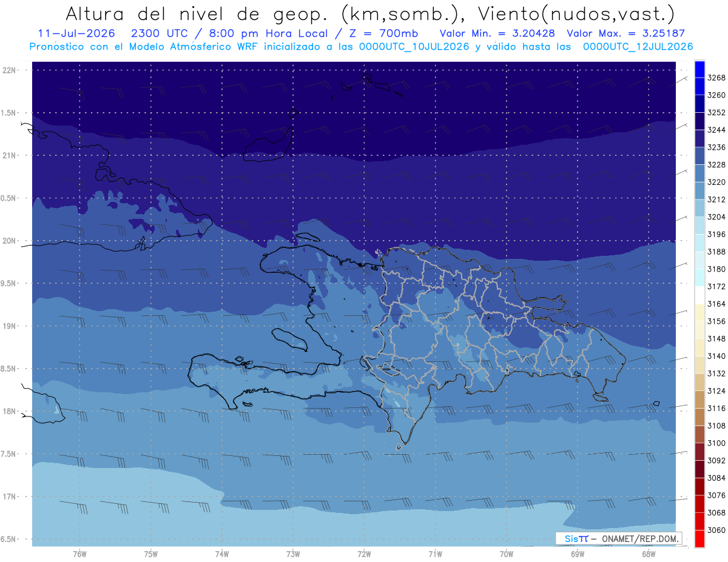Viewport: 728px width, 562px height.
Task: Click the "70W" longitude label
Action: pyautogui.click(x=507, y=554)
